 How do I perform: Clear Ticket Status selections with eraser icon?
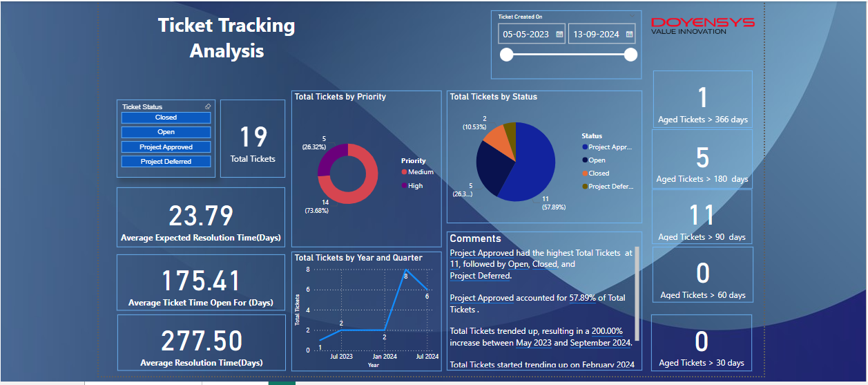pyautogui.click(x=208, y=106)
